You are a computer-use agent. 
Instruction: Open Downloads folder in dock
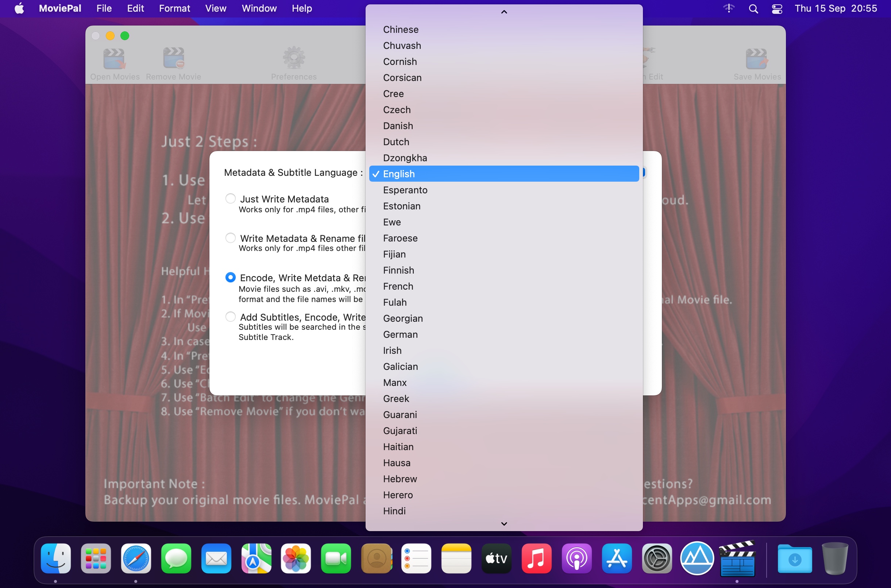[x=795, y=558]
